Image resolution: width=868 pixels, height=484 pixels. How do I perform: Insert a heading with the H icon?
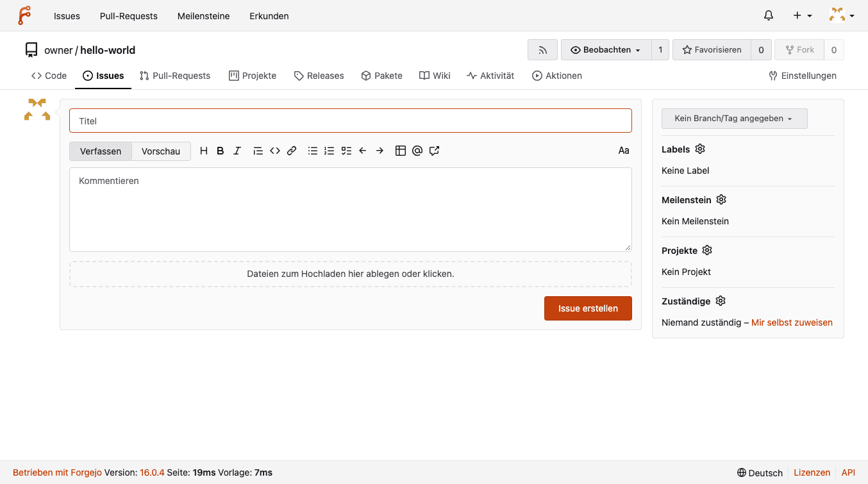click(x=204, y=151)
